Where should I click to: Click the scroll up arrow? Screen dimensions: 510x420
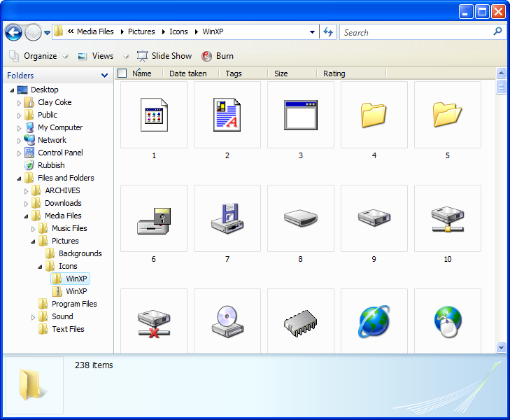point(501,73)
